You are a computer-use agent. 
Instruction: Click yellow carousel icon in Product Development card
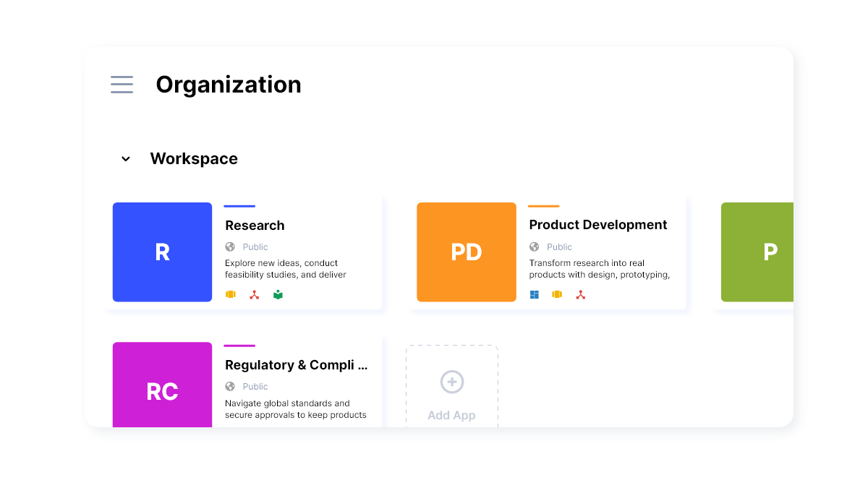(557, 295)
